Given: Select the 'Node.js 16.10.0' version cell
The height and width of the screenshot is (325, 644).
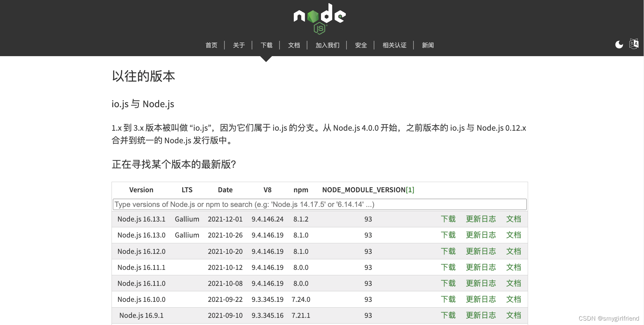Looking at the screenshot, I should 141,299.
